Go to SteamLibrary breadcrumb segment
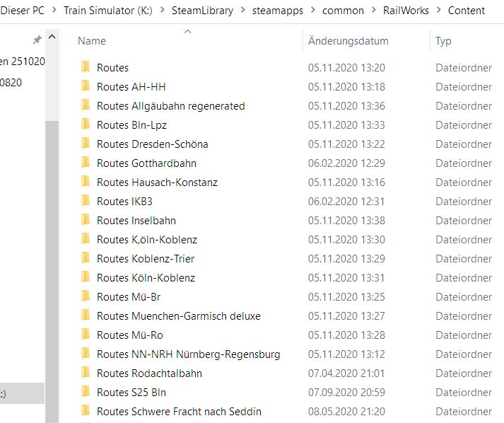The width and height of the screenshot is (504, 423). point(202,11)
